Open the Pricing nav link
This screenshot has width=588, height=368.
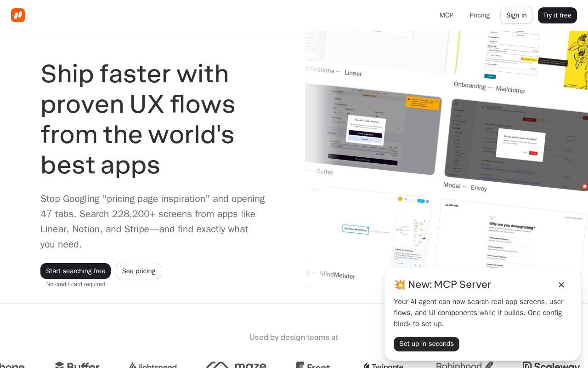480,15
